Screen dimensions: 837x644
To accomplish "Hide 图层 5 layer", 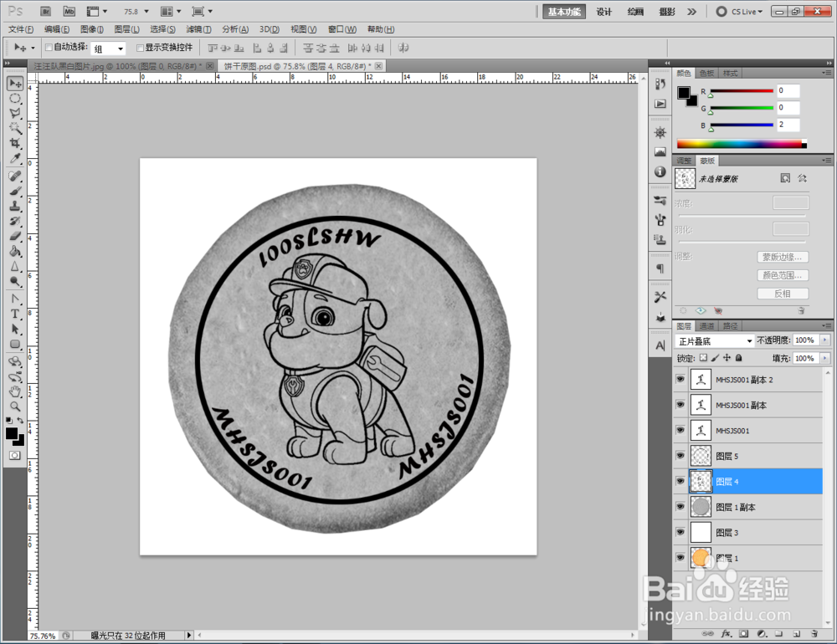I will pyautogui.click(x=680, y=456).
